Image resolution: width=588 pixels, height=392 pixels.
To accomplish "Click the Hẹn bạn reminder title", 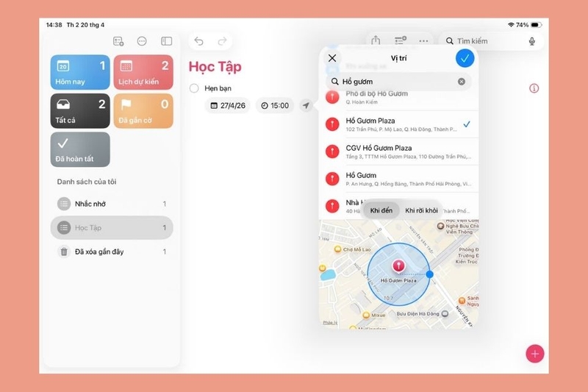I will coord(218,88).
